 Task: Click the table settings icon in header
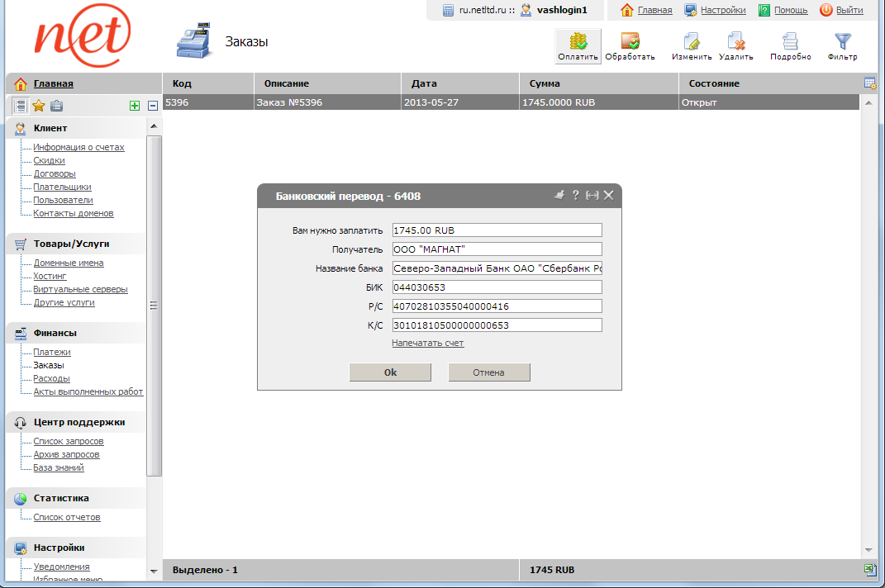tap(869, 83)
